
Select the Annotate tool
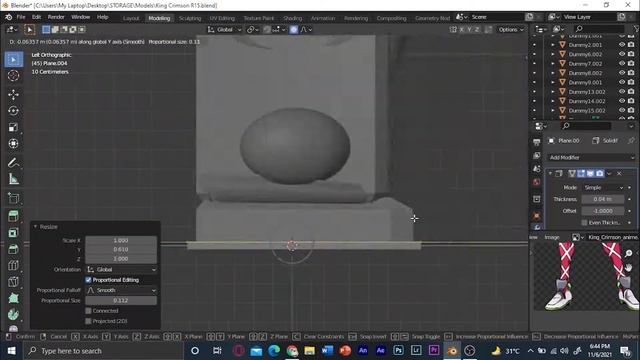(13, 163)
